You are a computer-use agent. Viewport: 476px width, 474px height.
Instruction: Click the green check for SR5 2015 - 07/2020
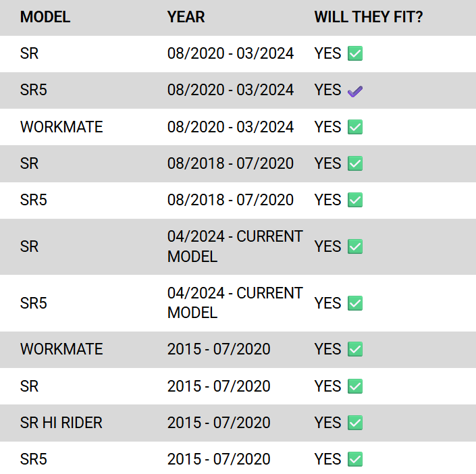click(355, 460)
